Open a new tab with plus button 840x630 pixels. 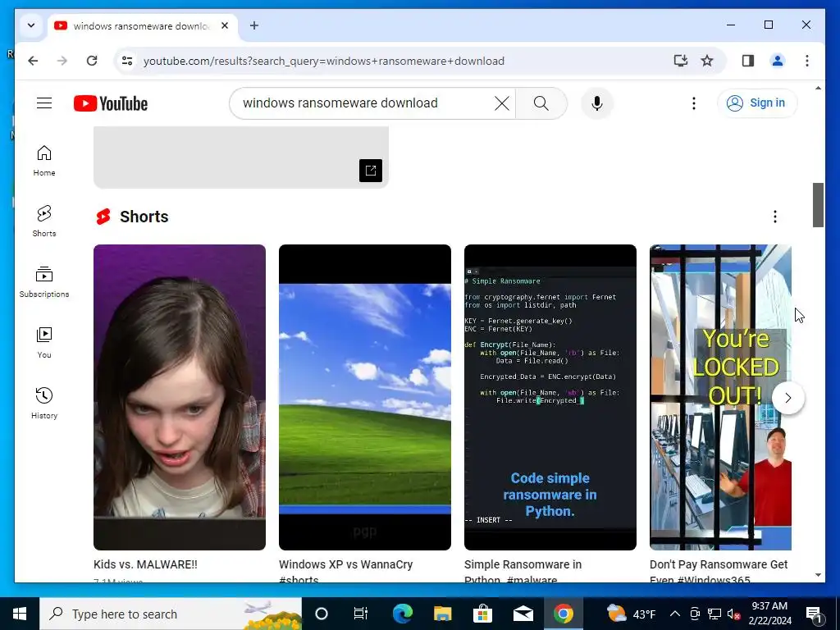[x=254, y=25]
